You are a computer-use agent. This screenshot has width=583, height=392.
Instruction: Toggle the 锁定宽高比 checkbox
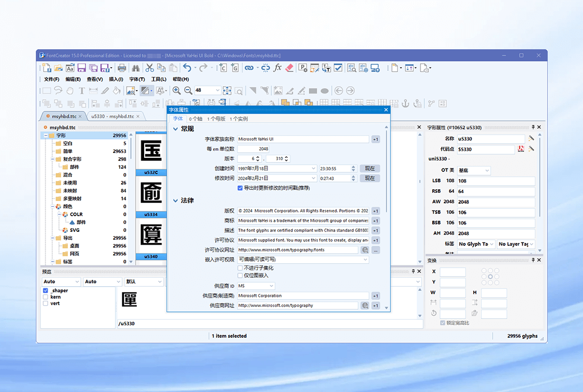442,323
